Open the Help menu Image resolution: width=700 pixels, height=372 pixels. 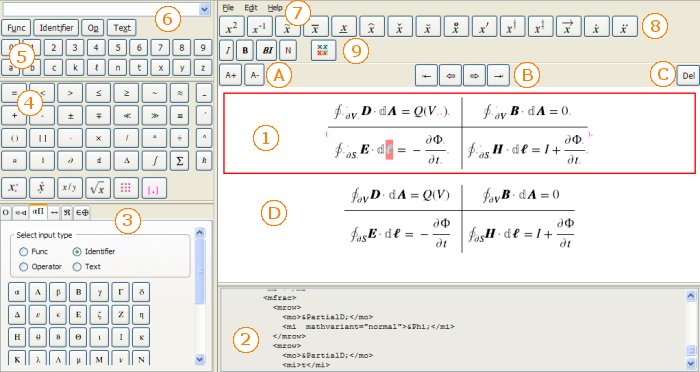pyautogui.click(x=275, y=8)
